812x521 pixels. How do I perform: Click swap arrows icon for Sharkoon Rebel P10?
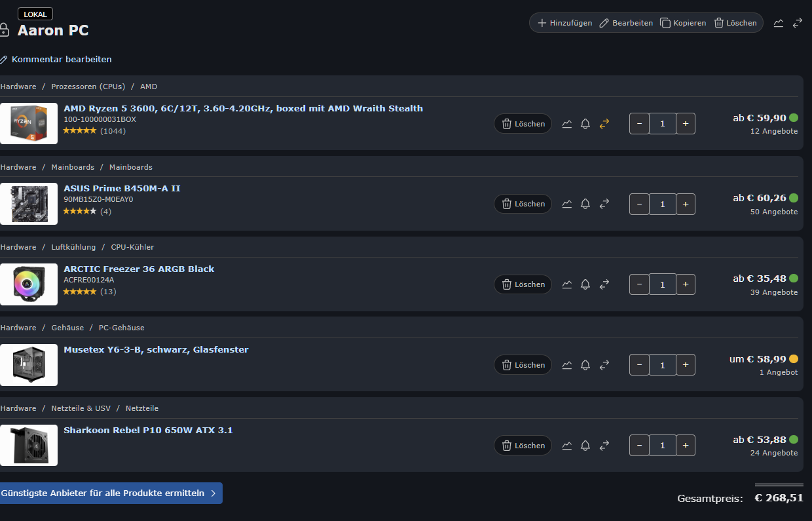click(604, 445)
